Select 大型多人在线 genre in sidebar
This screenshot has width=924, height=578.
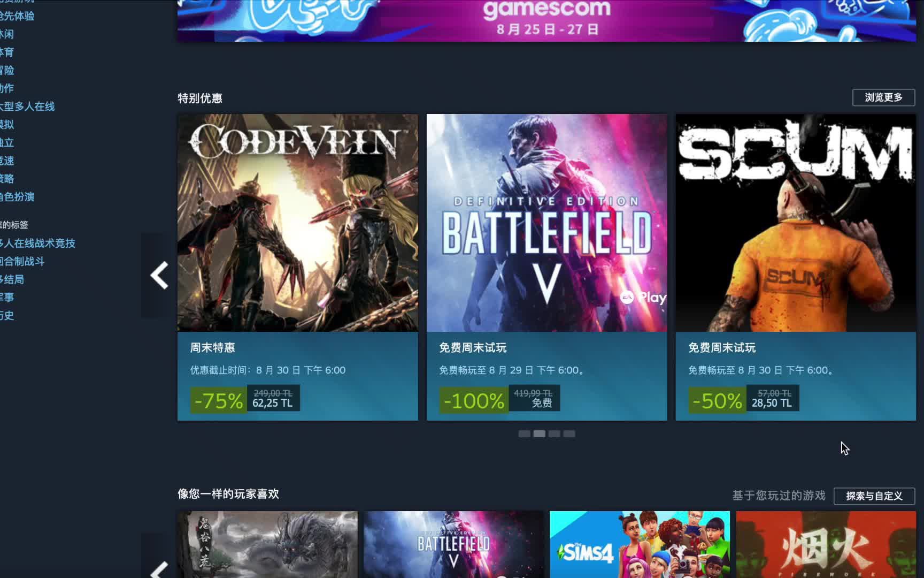coord(27,107)
